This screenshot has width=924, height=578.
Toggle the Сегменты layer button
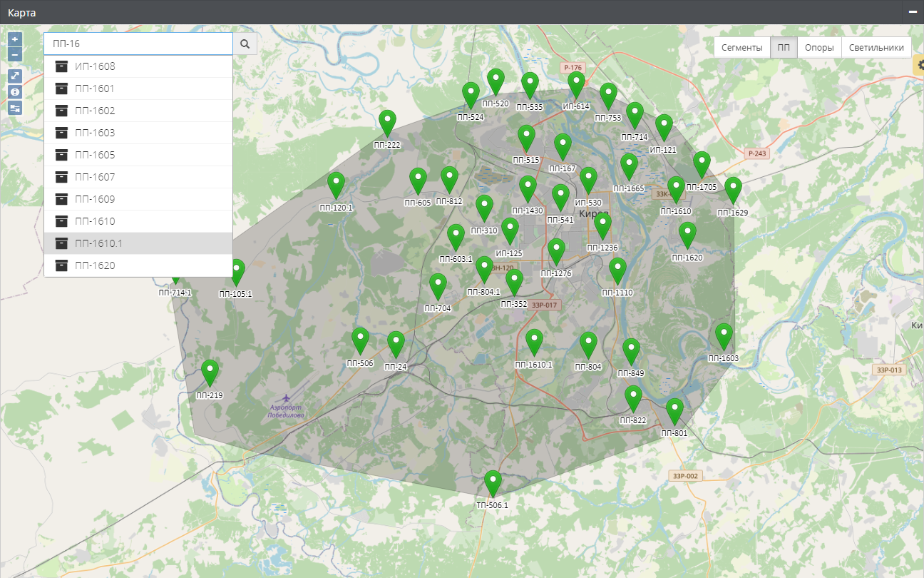pyautogui.click(x=741, y=48)
